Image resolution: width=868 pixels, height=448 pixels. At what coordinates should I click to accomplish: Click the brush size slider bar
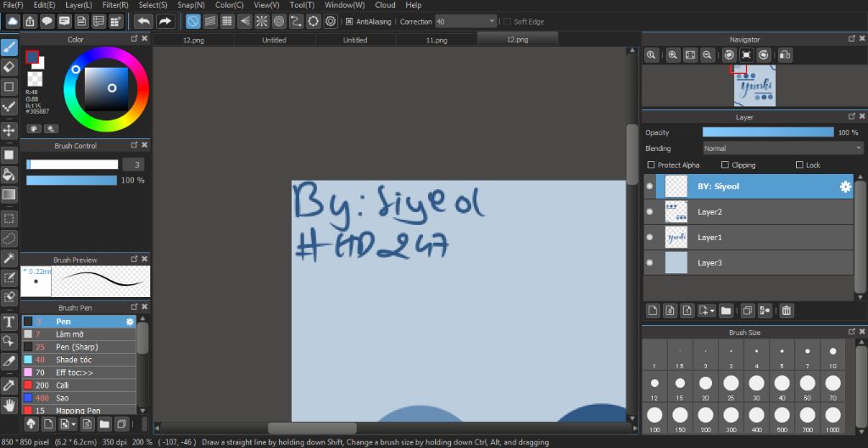tap(73, 165)
